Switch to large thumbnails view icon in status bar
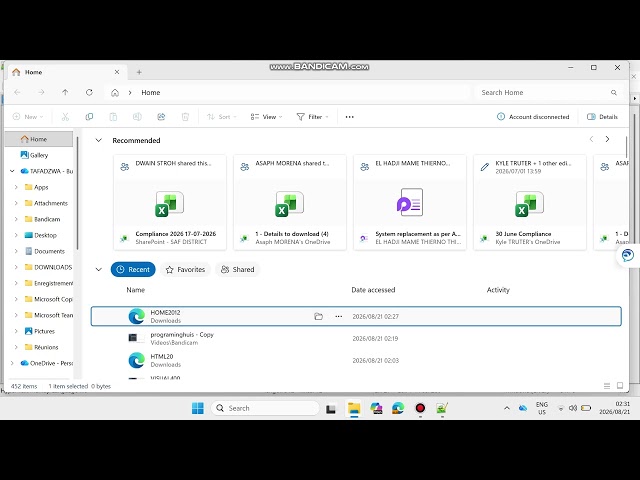Screen dimensions: 640x480 pos(620,386)
